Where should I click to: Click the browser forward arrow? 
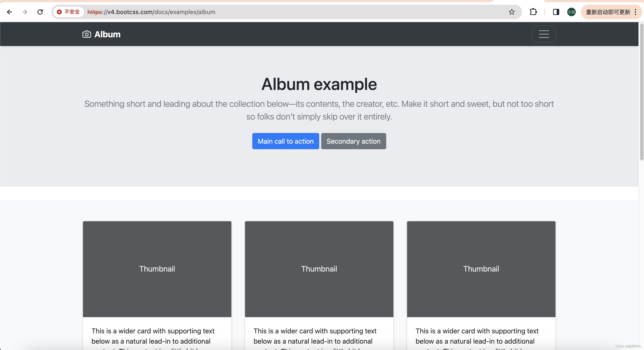(25, 12)
